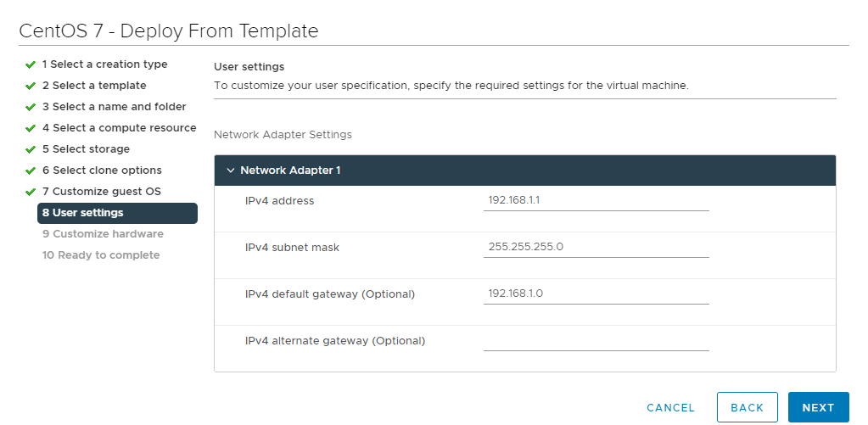Open step 1 Select a creation type
This screenshot has width=868, height=425.
(104, 64)
